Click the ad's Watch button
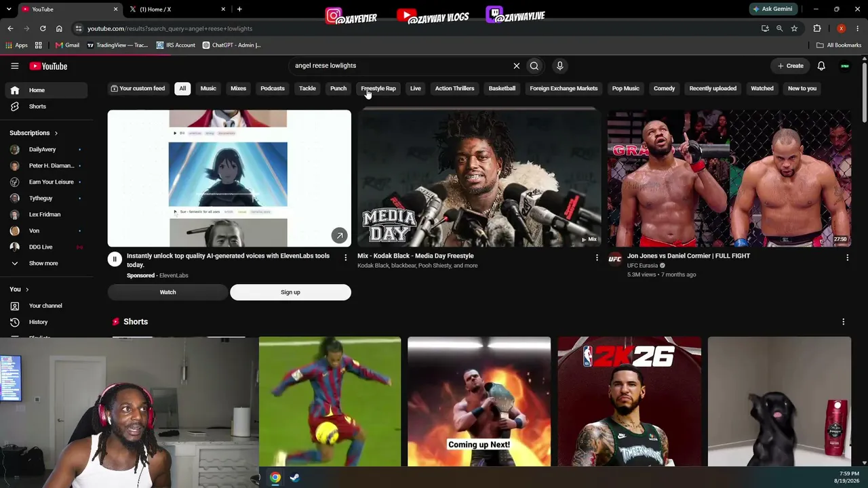Image resolution: width=868 pixels, height=488 pixels. pos(167,292)
